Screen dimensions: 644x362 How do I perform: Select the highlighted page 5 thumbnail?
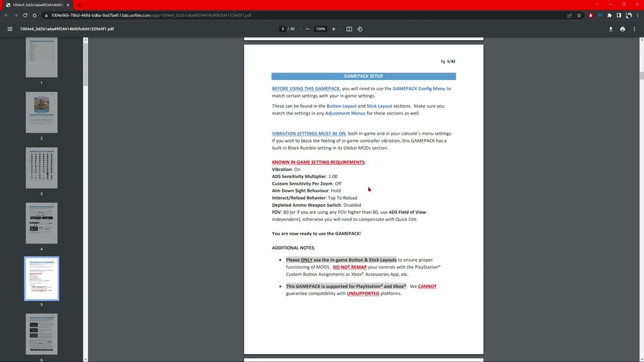[42, 279]
